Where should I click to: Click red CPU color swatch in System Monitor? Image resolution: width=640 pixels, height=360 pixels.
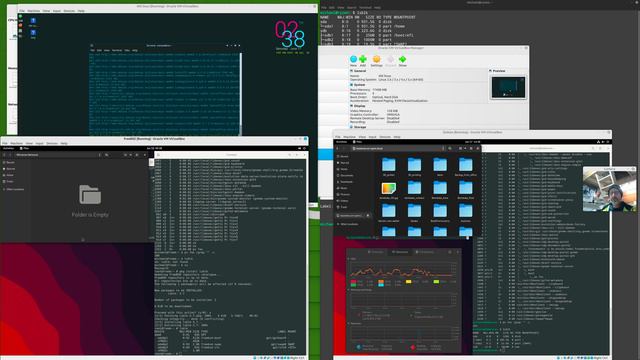[353, 281]
